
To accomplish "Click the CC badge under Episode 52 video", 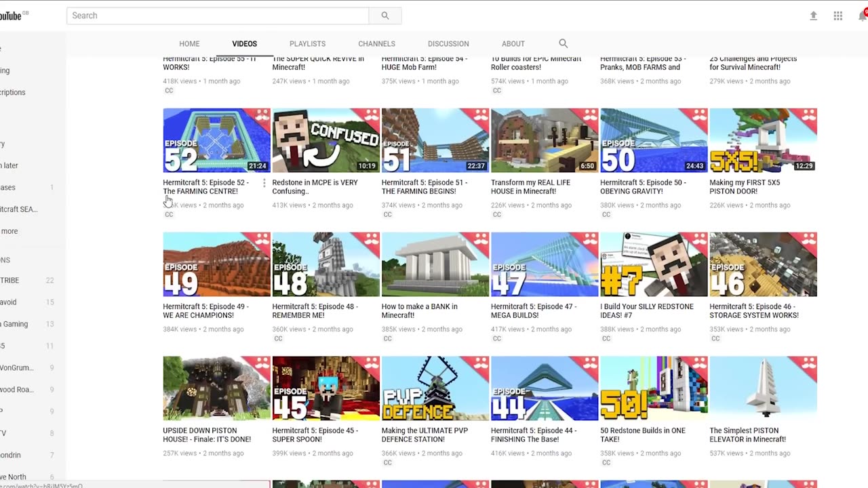I will click(169, 215).
